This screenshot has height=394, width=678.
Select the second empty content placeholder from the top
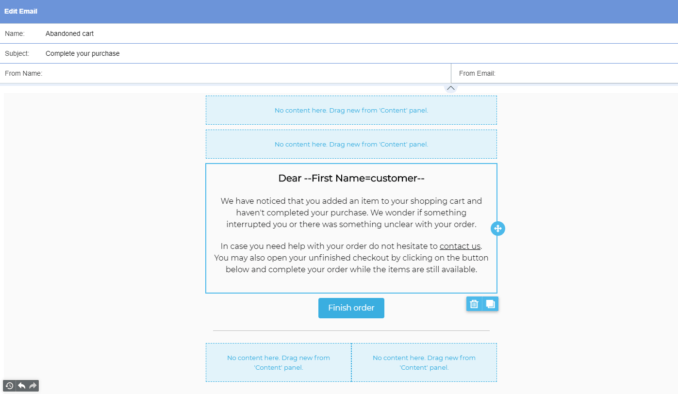(351, 144)
